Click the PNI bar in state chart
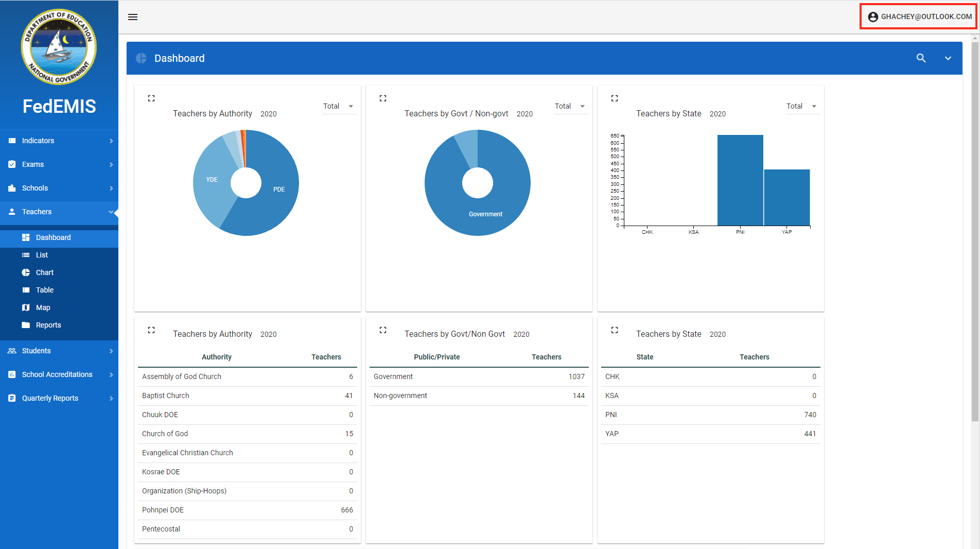Image resolution: width=980 pixels, height=549 pixels. (x=740, y=180)
